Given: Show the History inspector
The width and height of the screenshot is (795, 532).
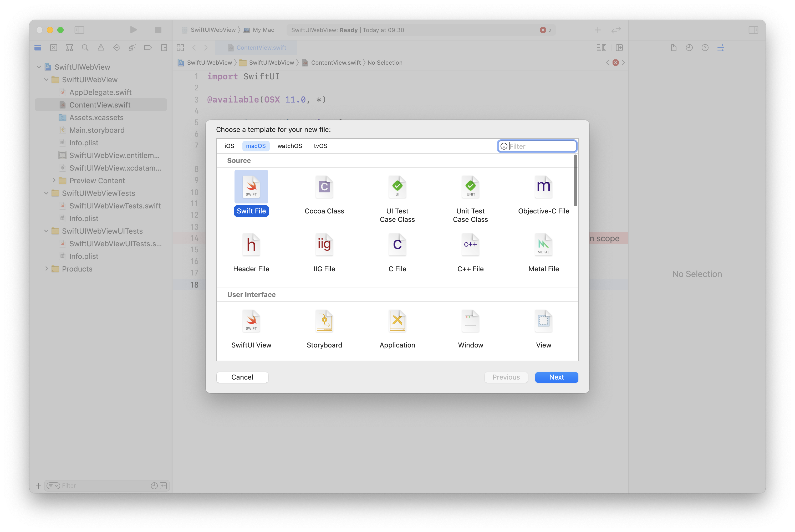Looking at the screenshot, I should point(689,48).
